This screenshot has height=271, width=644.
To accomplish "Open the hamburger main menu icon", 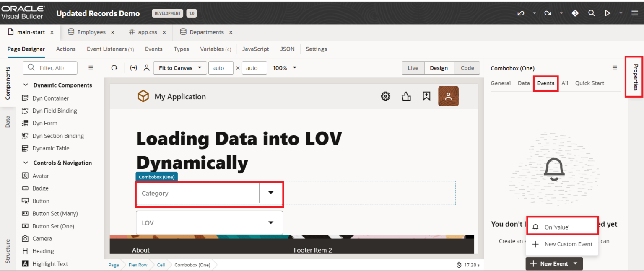I will [x=635, y=13].
